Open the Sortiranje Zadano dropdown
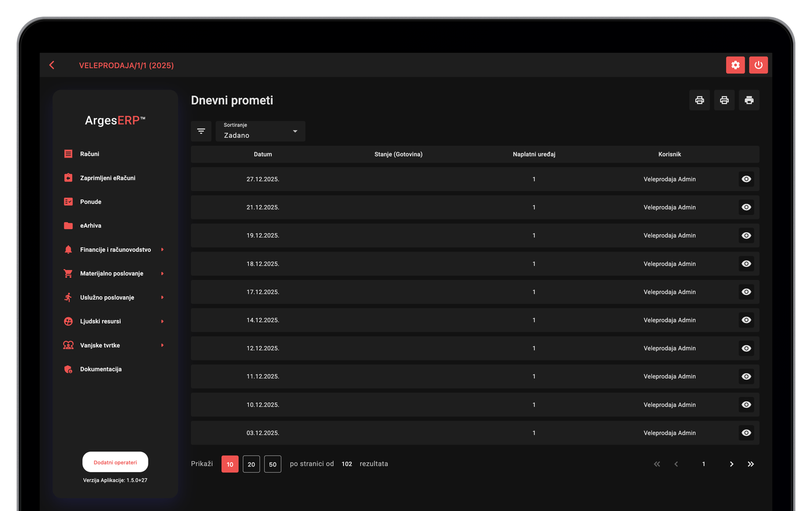 (260, 131)
